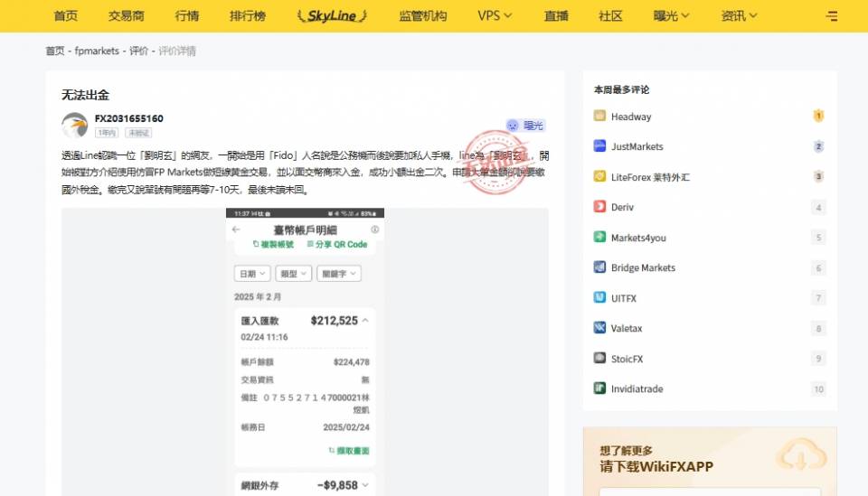Screen dimensions: 868x496
Task: Open 监管机构 navigation item
Action: pos(423,16)
